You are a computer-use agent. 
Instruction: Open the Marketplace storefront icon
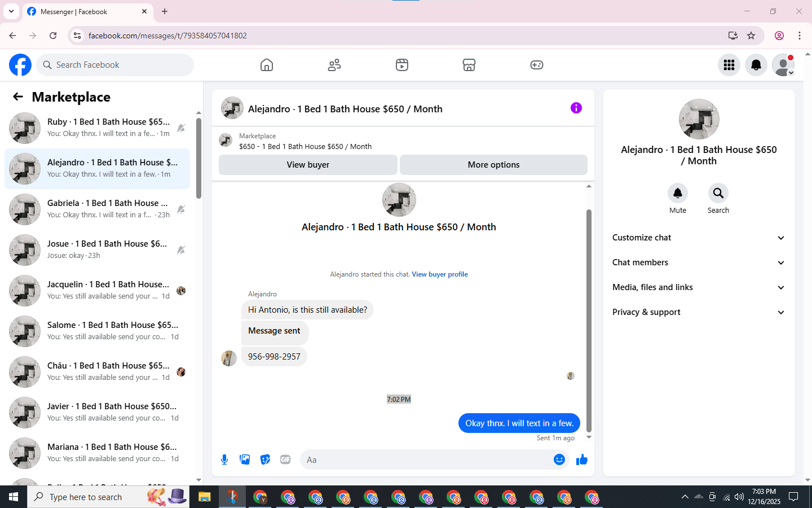point(469,65)
